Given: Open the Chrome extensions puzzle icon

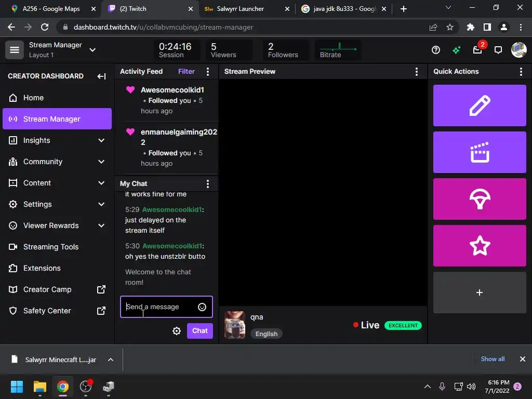Looking at the screenshot, I should [471, 27].
